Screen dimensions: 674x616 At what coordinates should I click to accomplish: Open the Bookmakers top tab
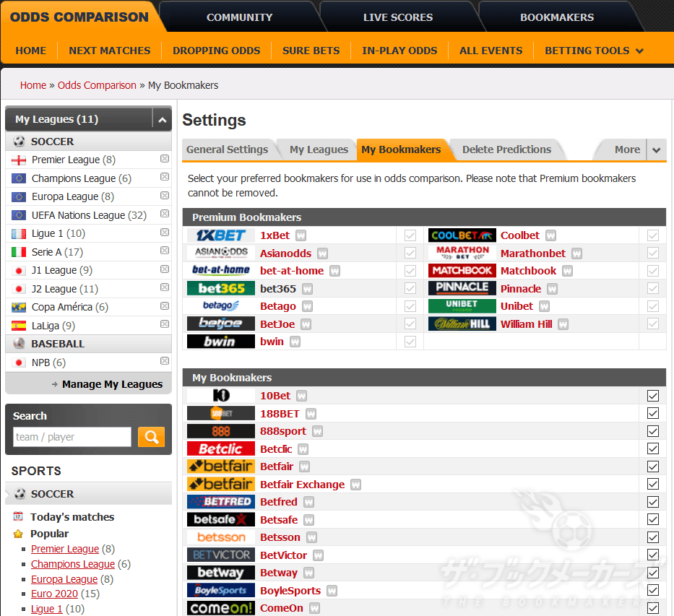pyautogui.click(x=557, y=17)
